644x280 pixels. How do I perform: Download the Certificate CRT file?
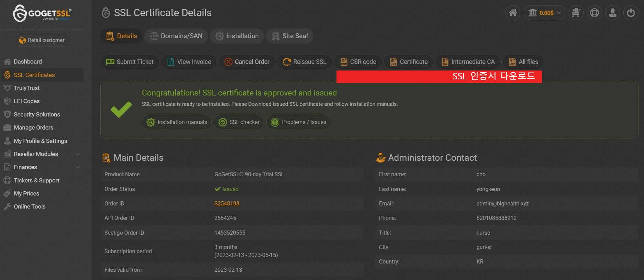pos(409,62)
